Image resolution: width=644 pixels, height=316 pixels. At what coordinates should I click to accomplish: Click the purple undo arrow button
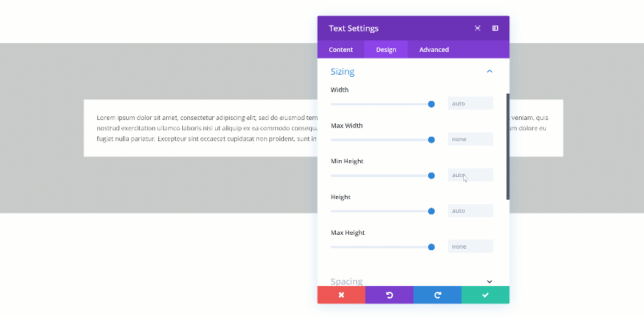[x=389, y=295]
